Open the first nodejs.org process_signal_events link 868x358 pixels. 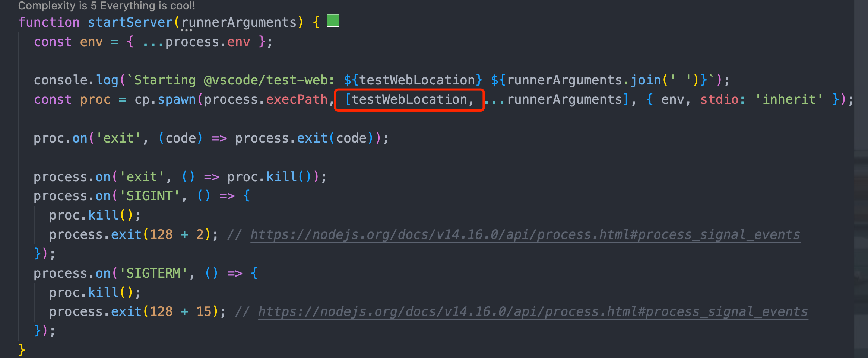point(525,234)
